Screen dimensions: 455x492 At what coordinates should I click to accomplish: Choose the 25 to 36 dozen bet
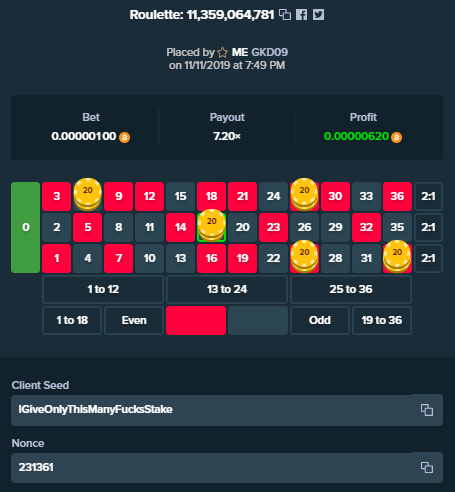(x=351, y=289)
